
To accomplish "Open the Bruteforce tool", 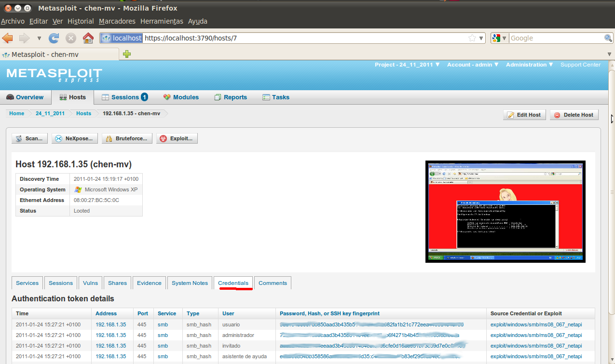I will coord(127,138).
